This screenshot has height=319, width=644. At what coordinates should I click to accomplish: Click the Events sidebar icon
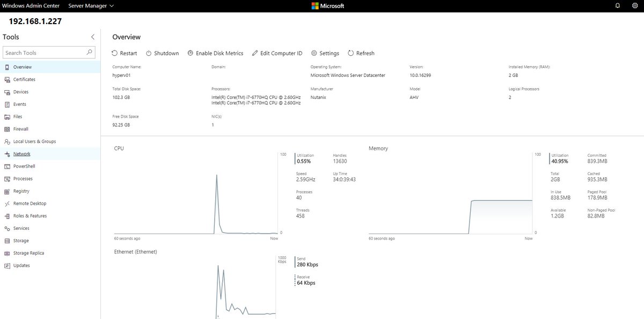[7, 104]
